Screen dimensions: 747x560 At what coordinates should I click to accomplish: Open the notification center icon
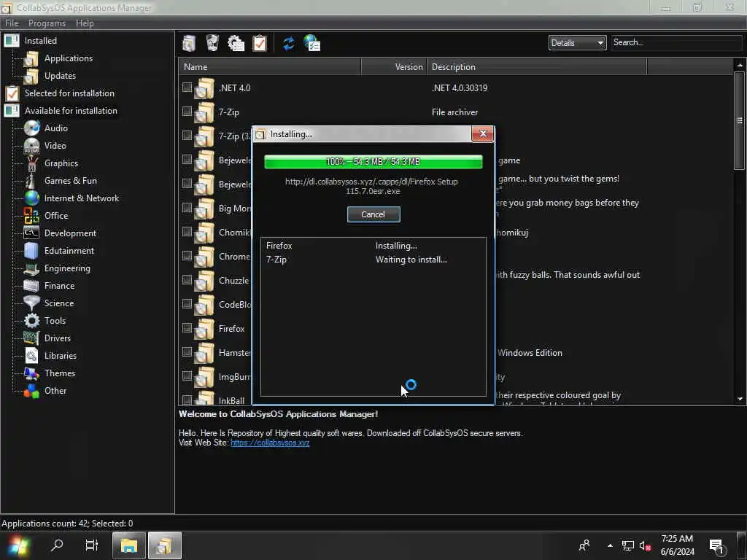[x=718, y=546]
